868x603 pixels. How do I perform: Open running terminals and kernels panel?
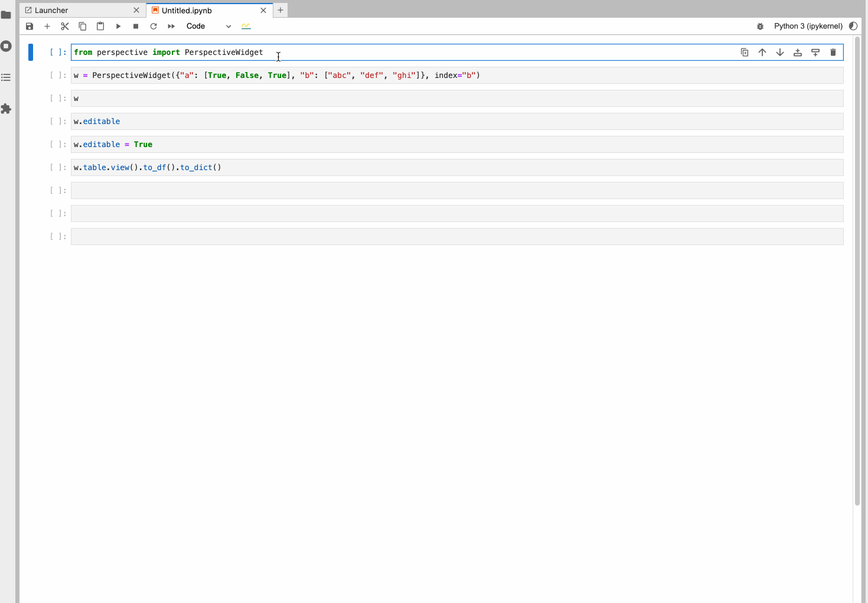pyautogui.click(x=6, y=46)
